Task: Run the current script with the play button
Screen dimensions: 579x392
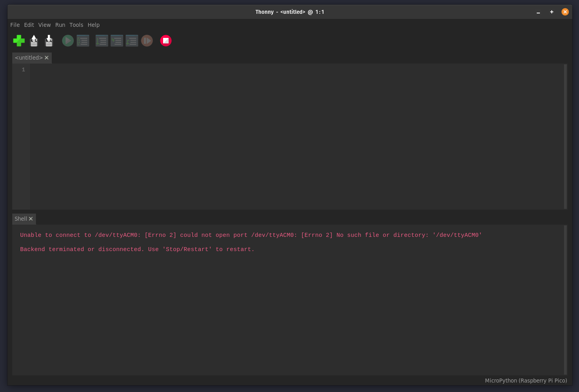Action: tap(68, 41)
